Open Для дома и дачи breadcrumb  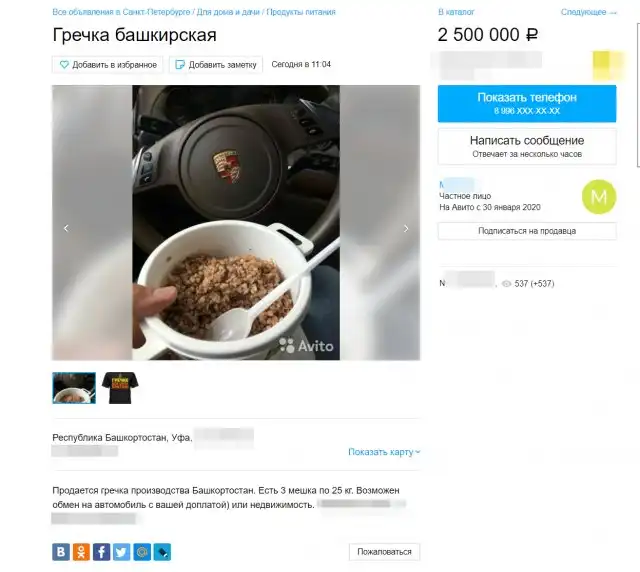click(x=228, y=12)
